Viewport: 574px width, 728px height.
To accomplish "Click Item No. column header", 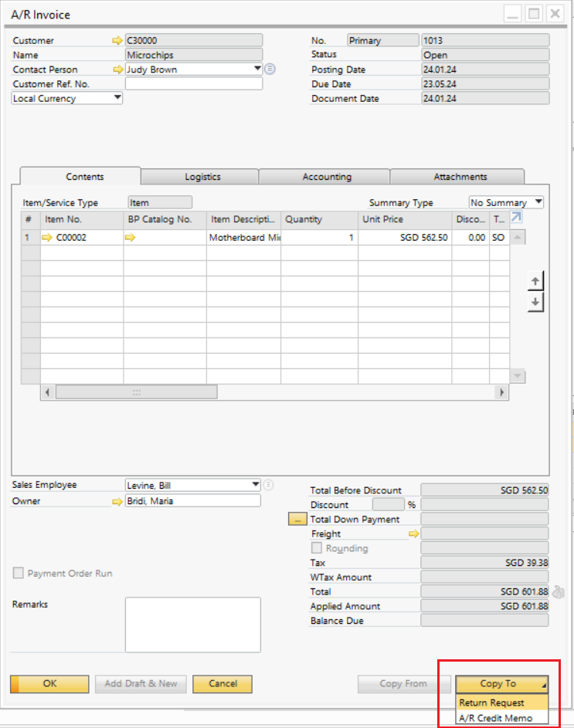I will 82,219.
